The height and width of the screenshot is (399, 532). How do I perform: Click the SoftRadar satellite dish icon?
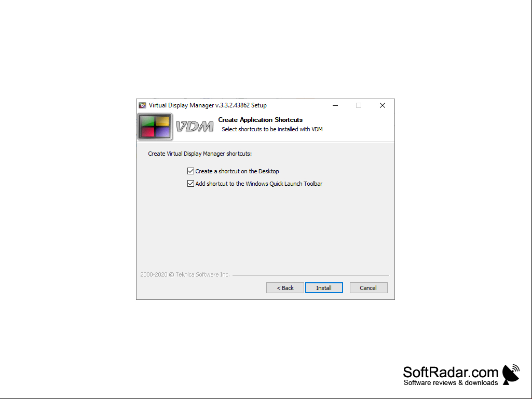(x=511, y=374)
